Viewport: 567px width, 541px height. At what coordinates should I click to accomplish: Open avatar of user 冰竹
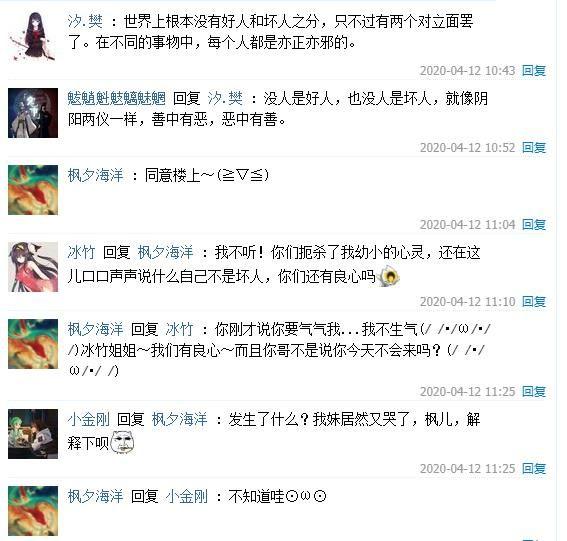33,267
